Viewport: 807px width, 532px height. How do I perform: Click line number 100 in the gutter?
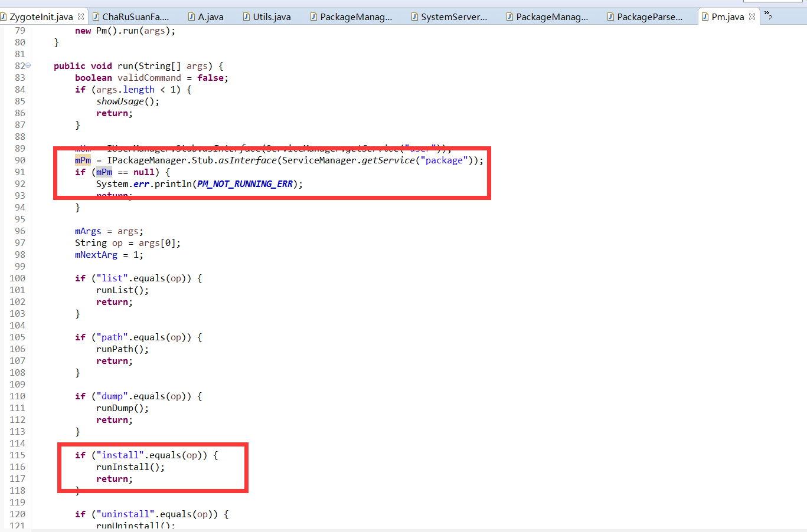(x=17, y=278)
